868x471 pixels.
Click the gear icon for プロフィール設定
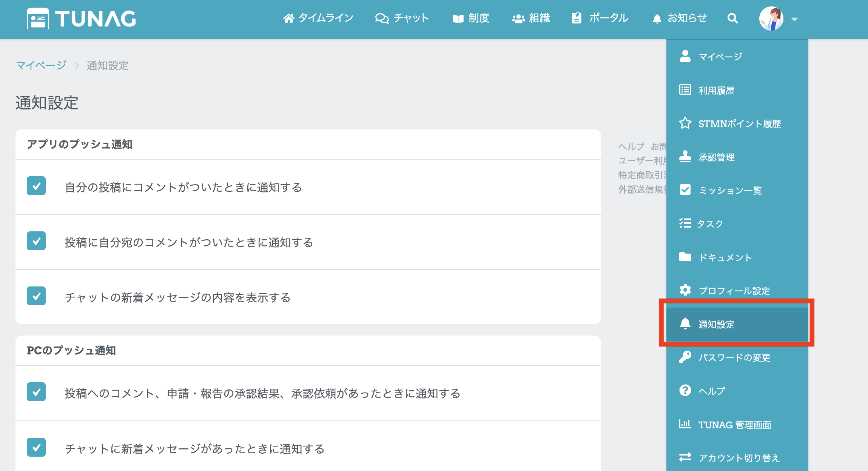(685, 290)
